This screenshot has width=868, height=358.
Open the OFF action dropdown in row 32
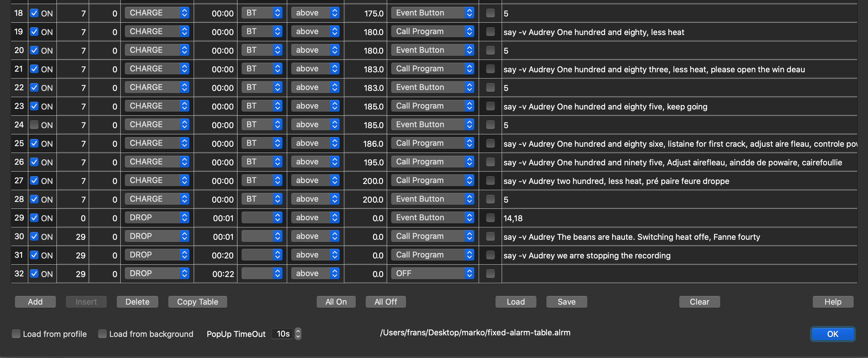click(432, 274)
